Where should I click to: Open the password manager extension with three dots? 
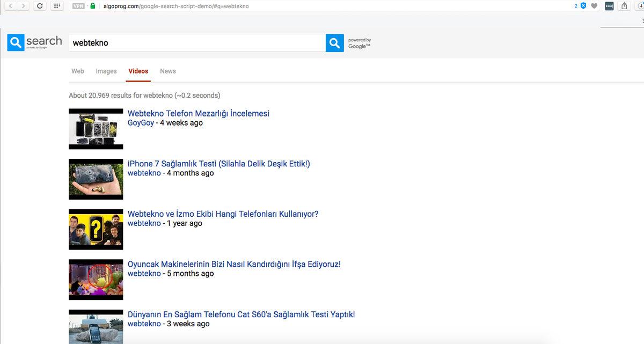[609, 6]
